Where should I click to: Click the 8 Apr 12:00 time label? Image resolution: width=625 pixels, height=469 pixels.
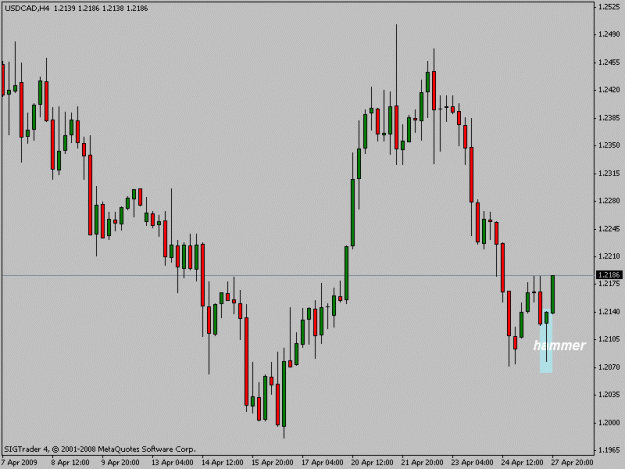[x=70, y=463]
